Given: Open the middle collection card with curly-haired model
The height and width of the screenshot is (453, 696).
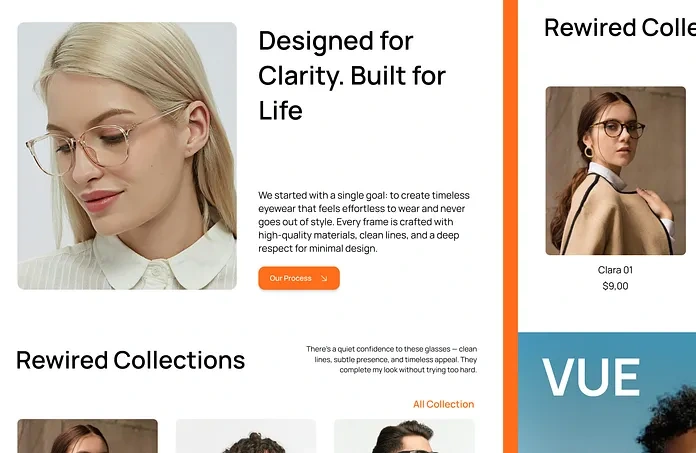Looking at the screenshot, I should pyautogui.click(x=246, y=436).
